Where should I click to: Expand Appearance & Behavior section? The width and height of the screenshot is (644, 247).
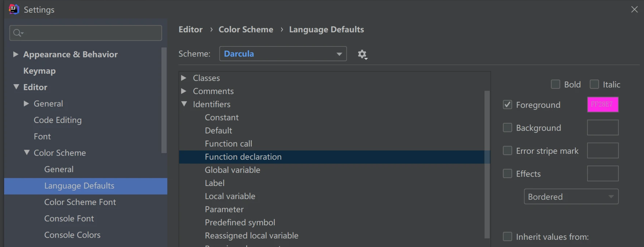(x=16, y=54)
